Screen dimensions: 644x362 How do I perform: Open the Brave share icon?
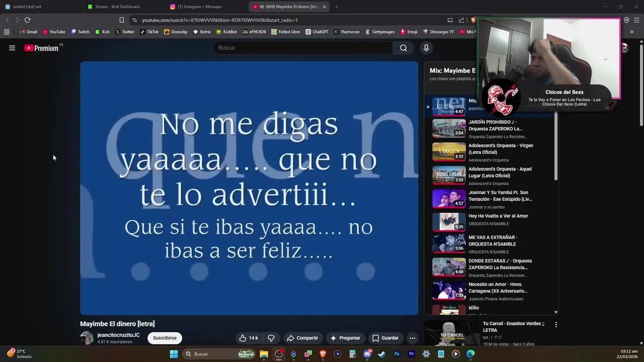(x=461, y=20)
